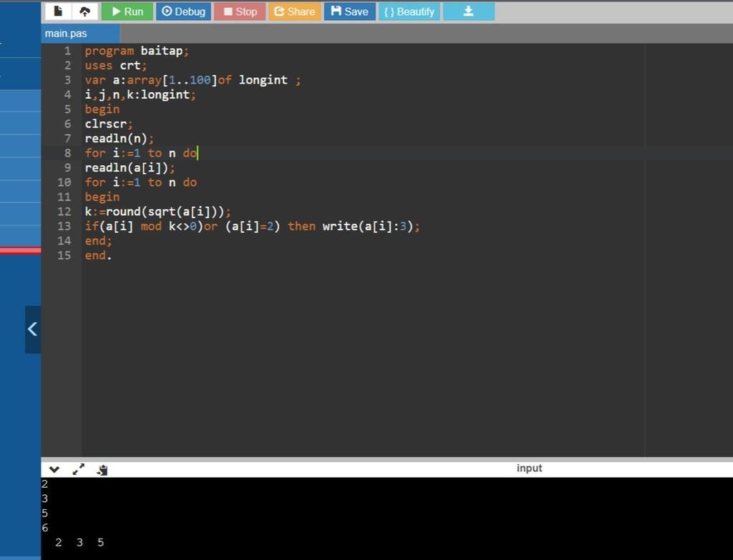The height and width of the screenshot is (560, 733).
Task: Click the upload file cloud icon
Action: coord(84,11)
